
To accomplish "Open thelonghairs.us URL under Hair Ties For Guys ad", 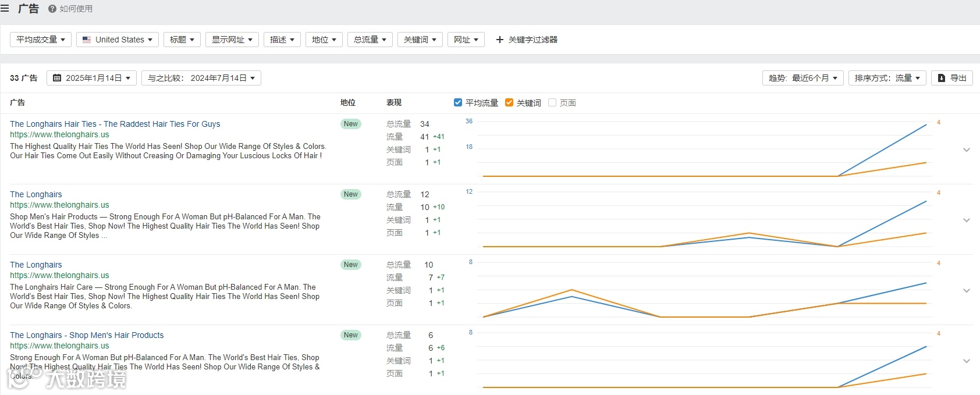I will [59, 134].
